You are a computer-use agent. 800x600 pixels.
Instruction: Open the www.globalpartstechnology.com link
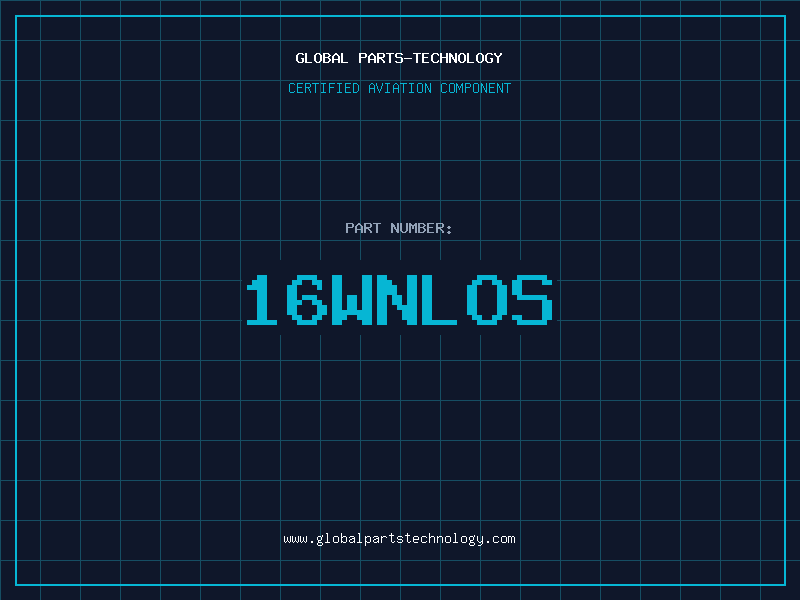click(399, 539)
